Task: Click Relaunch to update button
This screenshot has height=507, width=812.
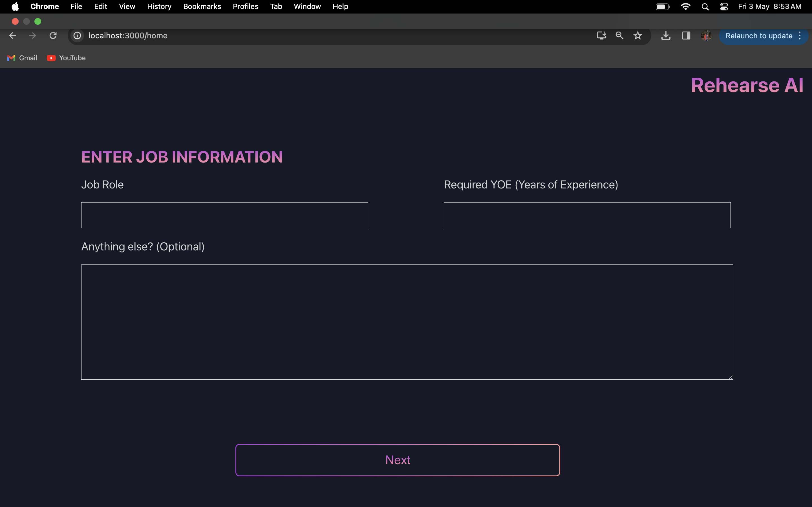Action: pos(759,36)
